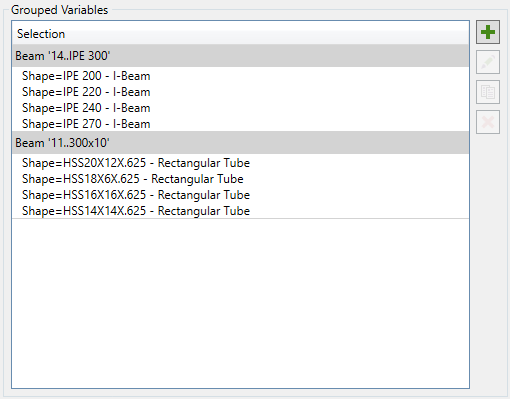Select row Shape=HSS16X16X.625 - Rectangular Tube
This screenshot has width=510, height=399.
tap(240, 195)
